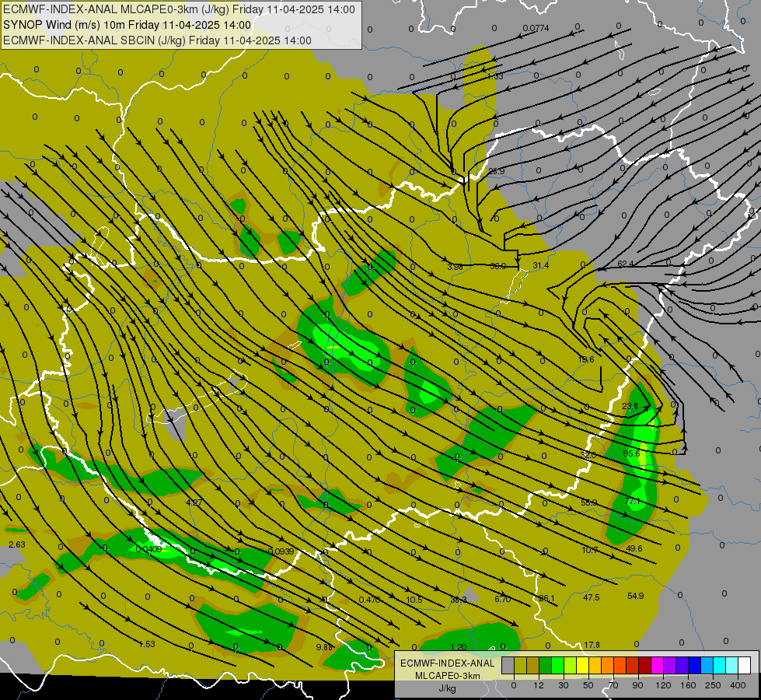Click the map value '19.6'
This screenshot has height=700, width=761.
pyautogui.click(x=586, y=359)
